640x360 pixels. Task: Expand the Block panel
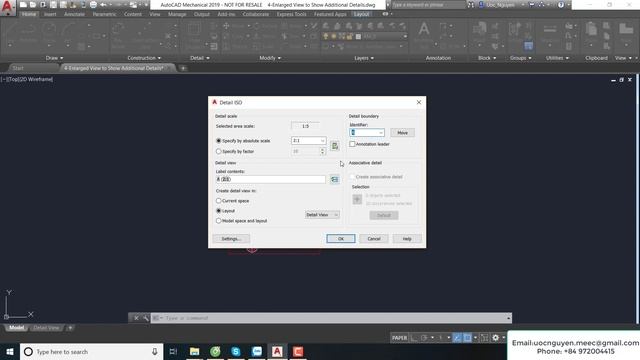coord(487,58)
